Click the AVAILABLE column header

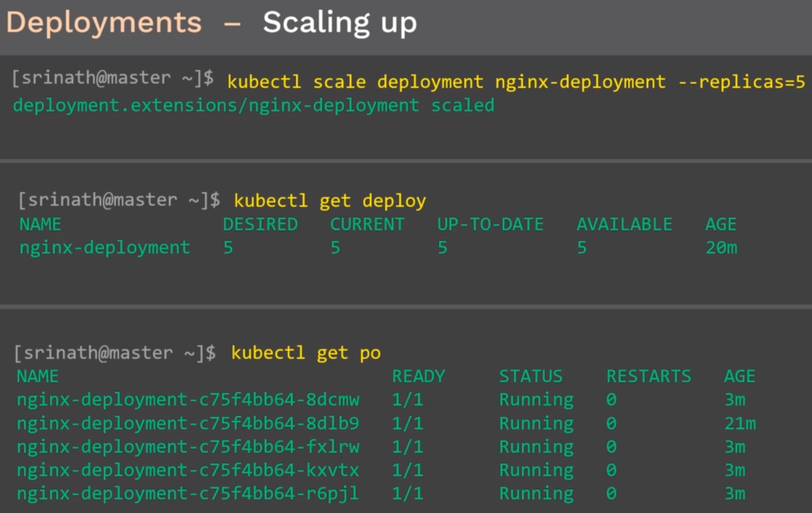pos(624,224)
